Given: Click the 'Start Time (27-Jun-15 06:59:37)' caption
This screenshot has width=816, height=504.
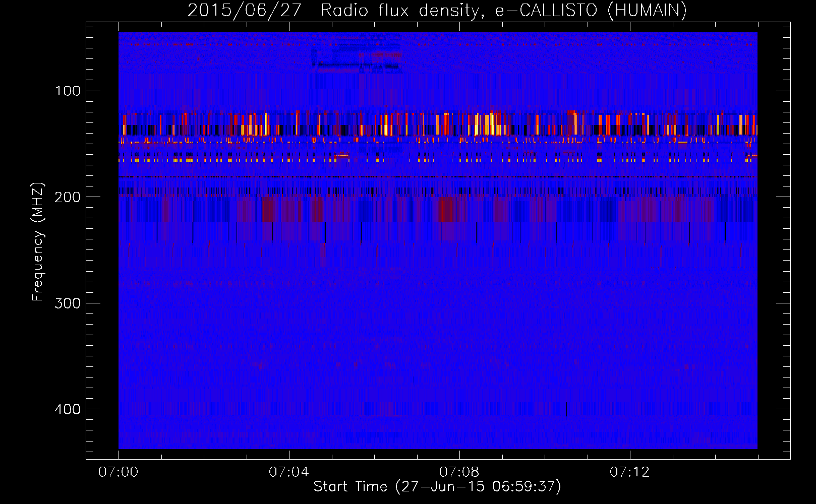Looking at the screenshot, I should click(x=437, y=487).
